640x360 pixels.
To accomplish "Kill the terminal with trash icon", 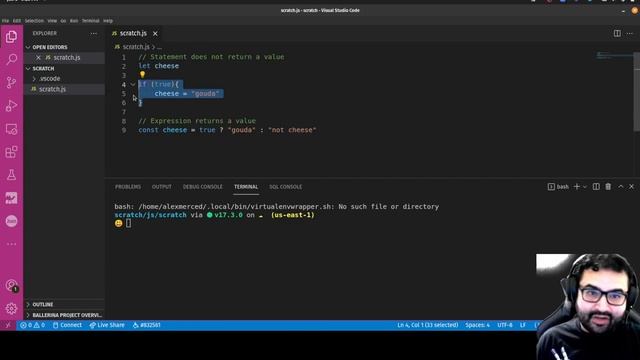I will [608, 187].
